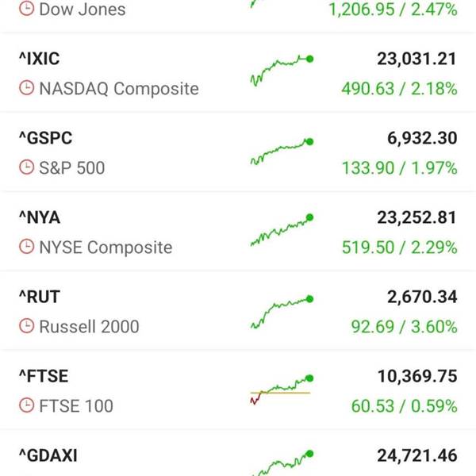Viewport: 476px width, 476px height.
Task: Select the ^IXIC ticker symbol
Action: pyautogui.click(x=39, y=59)
